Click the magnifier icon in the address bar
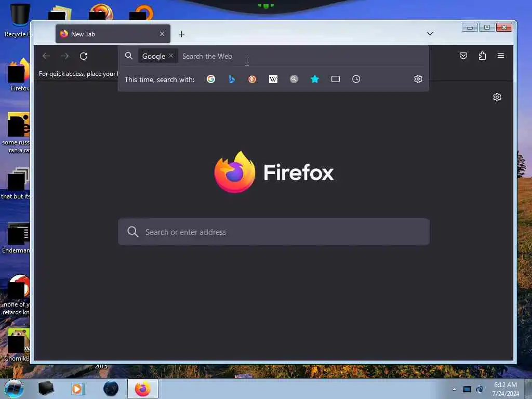This screenshot has width=532, height=399. (x=129, y=56)
